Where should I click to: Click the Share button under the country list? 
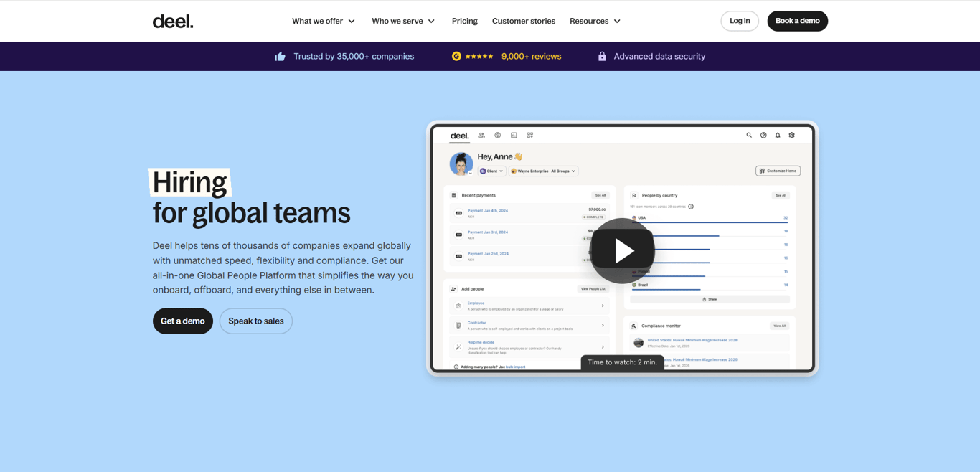710,299
